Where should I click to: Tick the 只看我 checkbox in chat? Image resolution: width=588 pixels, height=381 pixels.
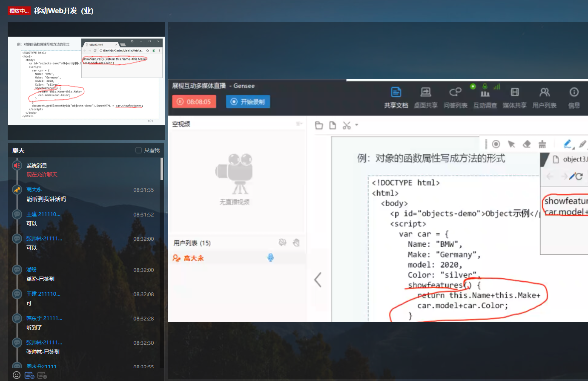[x=138, y=150]
